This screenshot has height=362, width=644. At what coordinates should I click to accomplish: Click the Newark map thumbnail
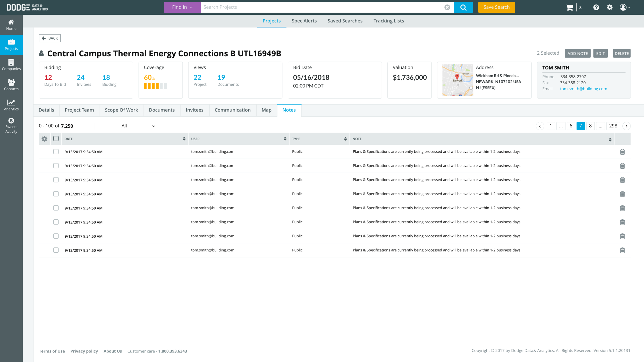457,80
